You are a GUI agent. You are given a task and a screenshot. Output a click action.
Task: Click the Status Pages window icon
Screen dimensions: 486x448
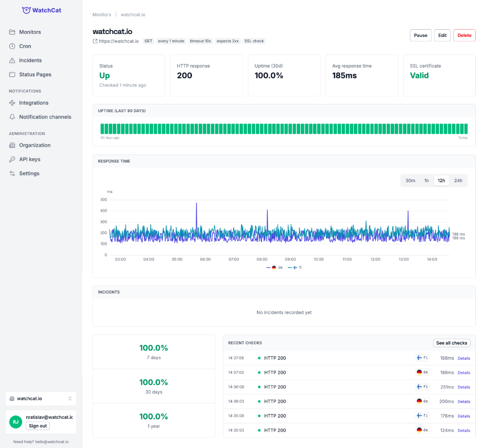(x=12, y=74)
